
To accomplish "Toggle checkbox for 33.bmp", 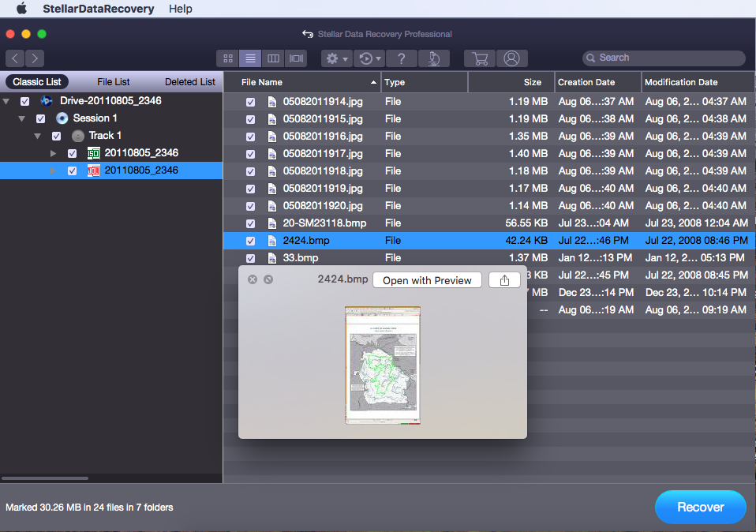I will coord(250,258).
